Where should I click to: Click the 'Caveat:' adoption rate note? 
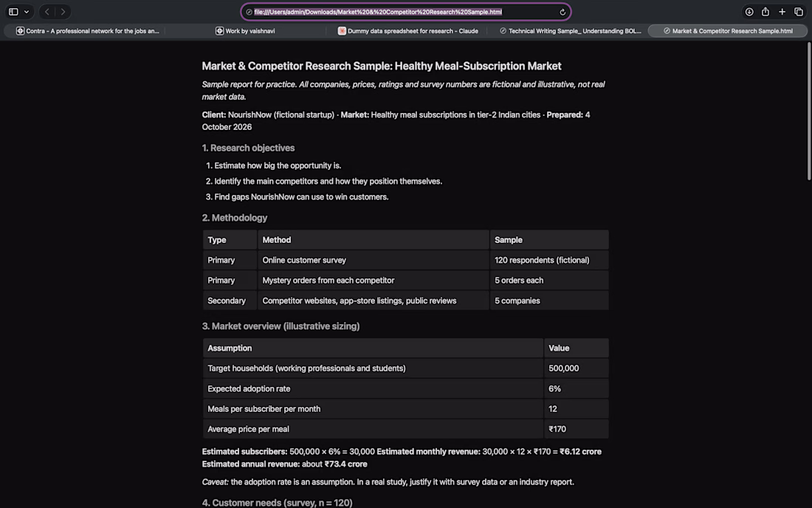coord(388,482)
